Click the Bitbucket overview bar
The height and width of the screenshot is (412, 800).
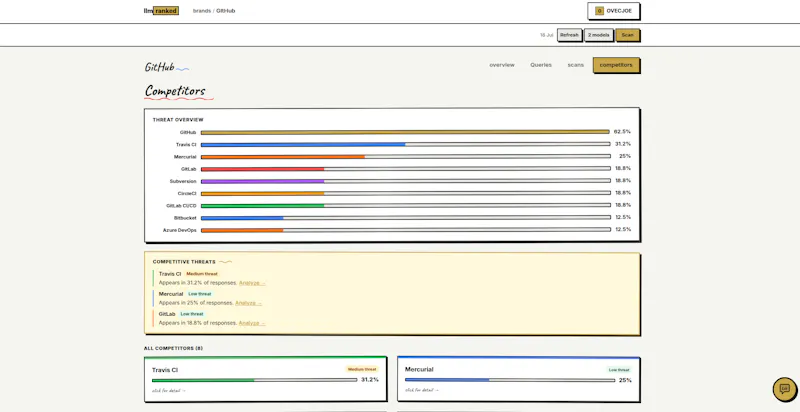point(406,218)
